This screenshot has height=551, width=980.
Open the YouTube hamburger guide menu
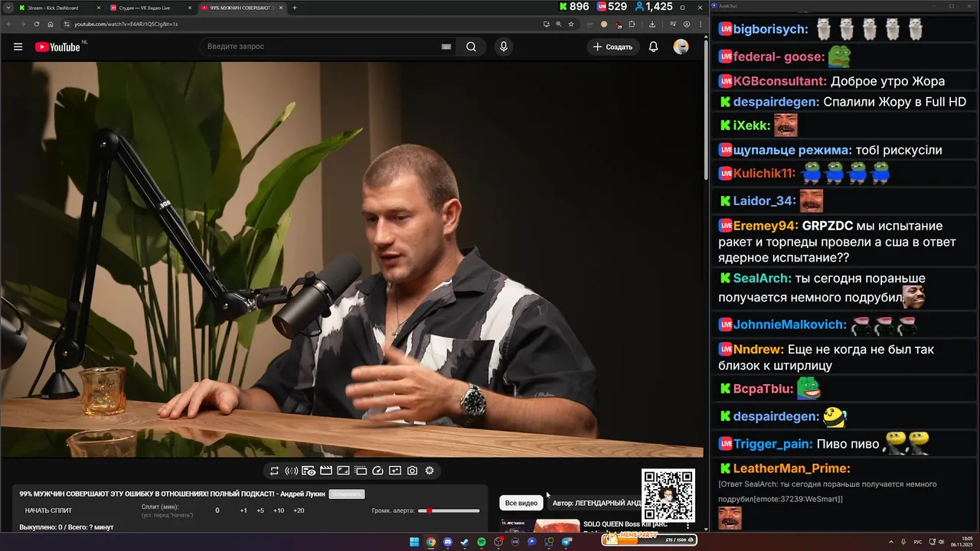[x=18, y=47]
